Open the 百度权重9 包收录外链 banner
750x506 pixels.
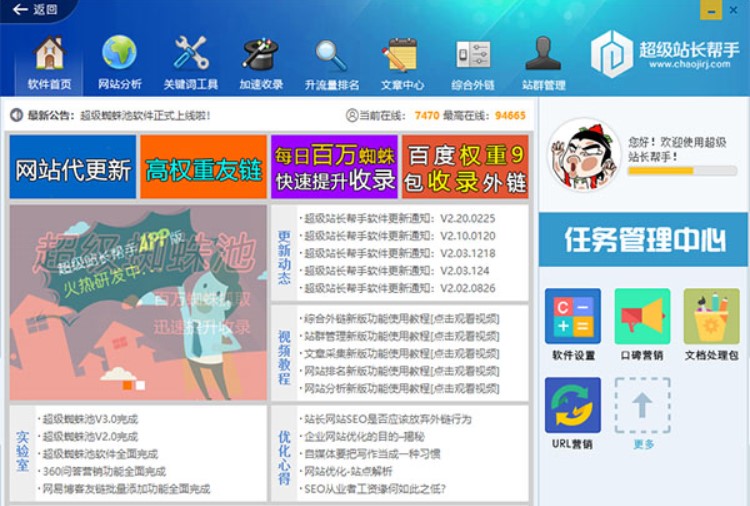[x=465, y=166]
